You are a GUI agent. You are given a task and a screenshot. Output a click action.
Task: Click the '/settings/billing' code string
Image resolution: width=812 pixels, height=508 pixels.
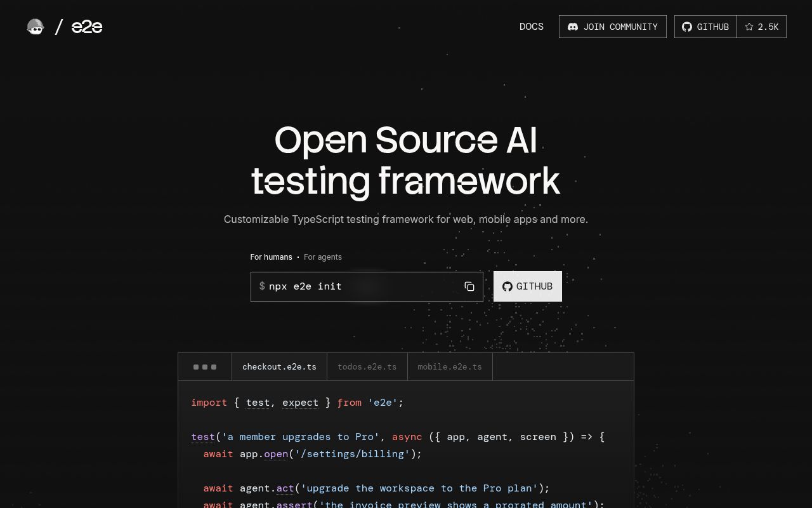(x=352, y=454)
